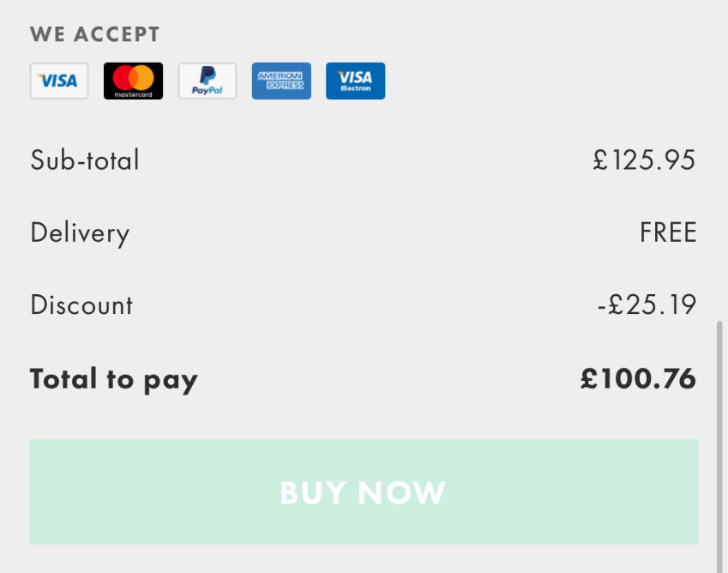The height and width of the screenshot is (573, 728).
Task: Click the Discount label
Action: click(x=81, y=305)
